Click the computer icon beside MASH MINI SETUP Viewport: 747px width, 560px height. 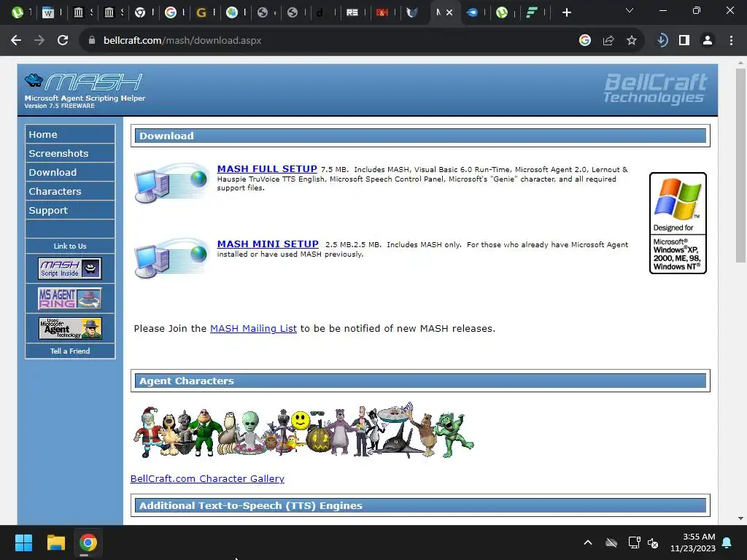[171, 257]
